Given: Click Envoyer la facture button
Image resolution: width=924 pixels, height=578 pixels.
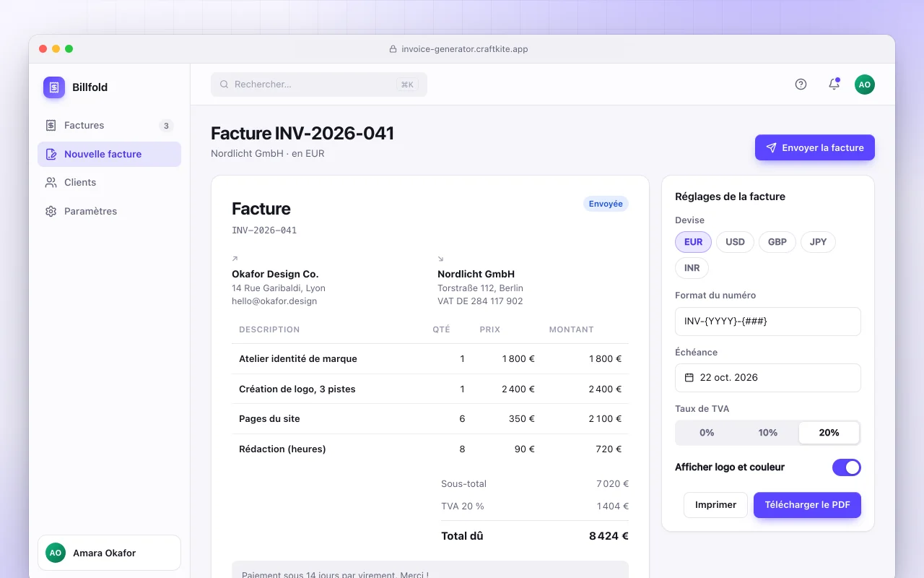Looking at the screenshot, I should coord(815,147).
